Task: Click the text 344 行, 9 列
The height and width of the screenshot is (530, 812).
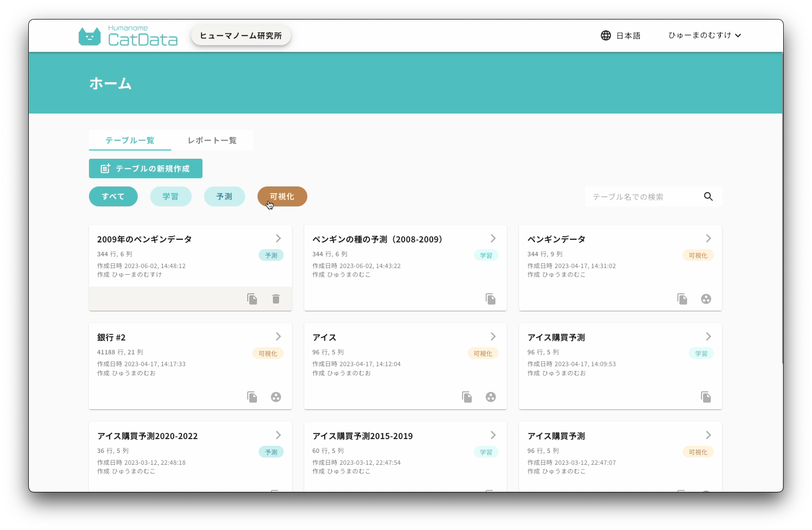Action: point(545,254)
